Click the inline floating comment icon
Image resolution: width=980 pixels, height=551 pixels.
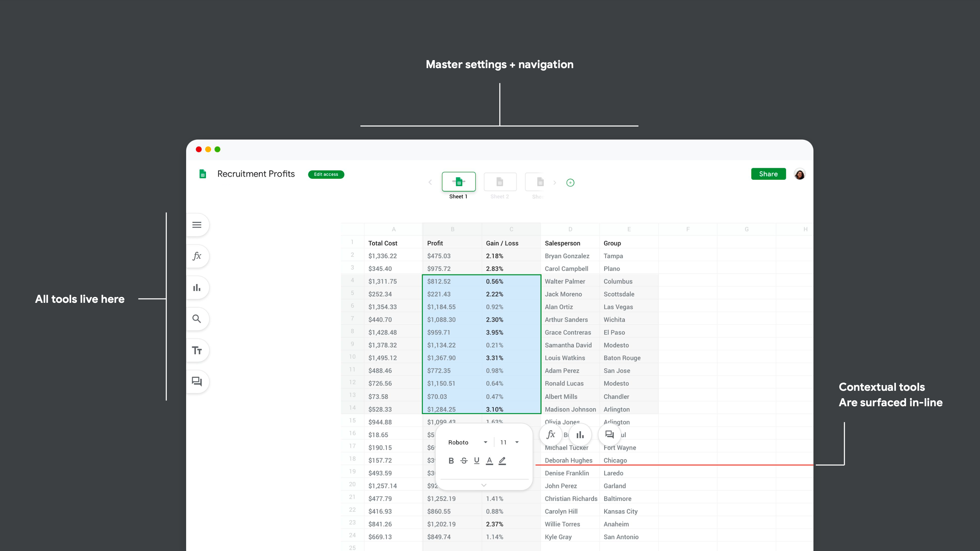[609, 435]
